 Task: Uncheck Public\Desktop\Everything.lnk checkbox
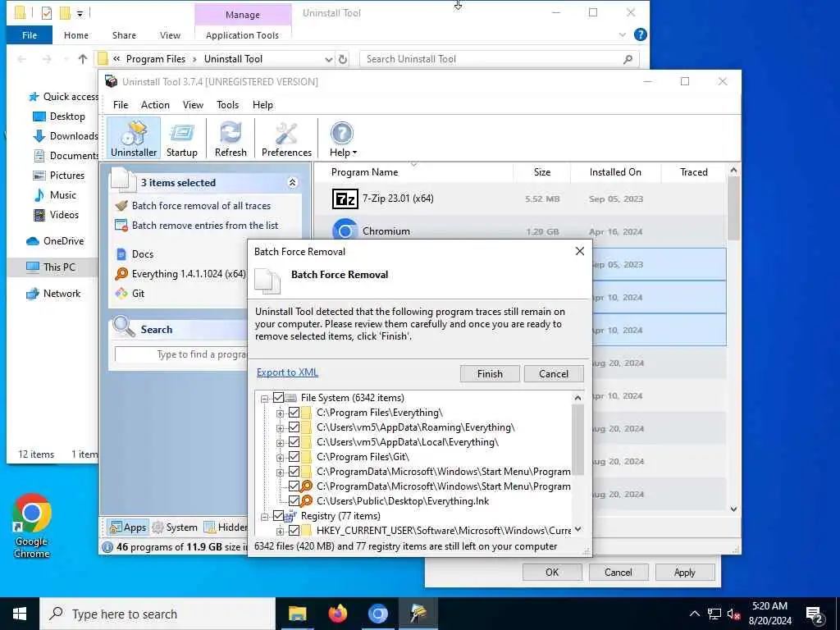pos(294,501)
